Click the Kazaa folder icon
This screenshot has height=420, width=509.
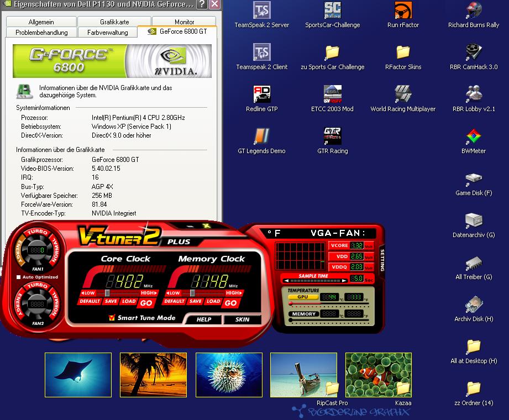[403, 388]
